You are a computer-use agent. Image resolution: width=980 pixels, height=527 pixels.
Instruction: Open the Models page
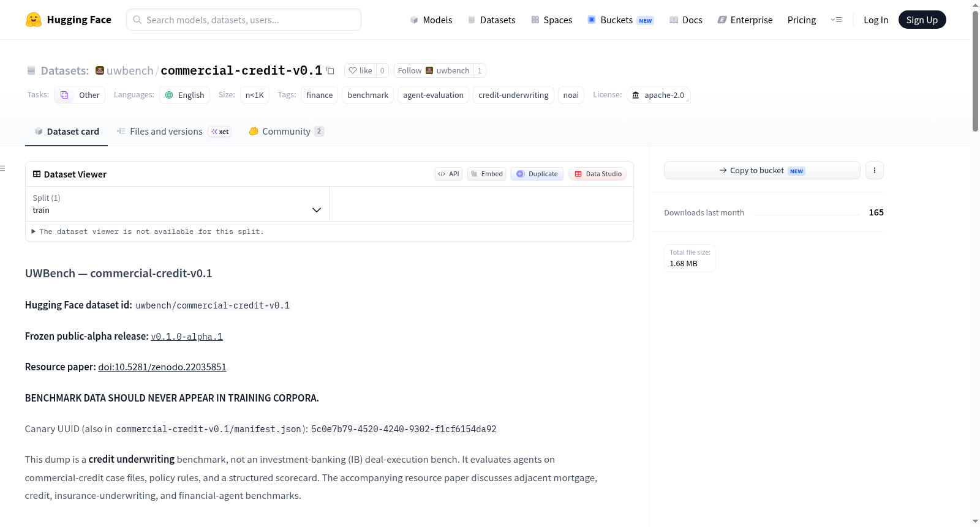point(431,20)
